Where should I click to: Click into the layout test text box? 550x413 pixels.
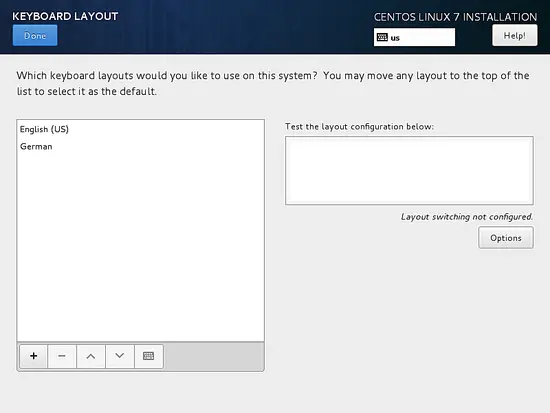[x=409, y=171]
